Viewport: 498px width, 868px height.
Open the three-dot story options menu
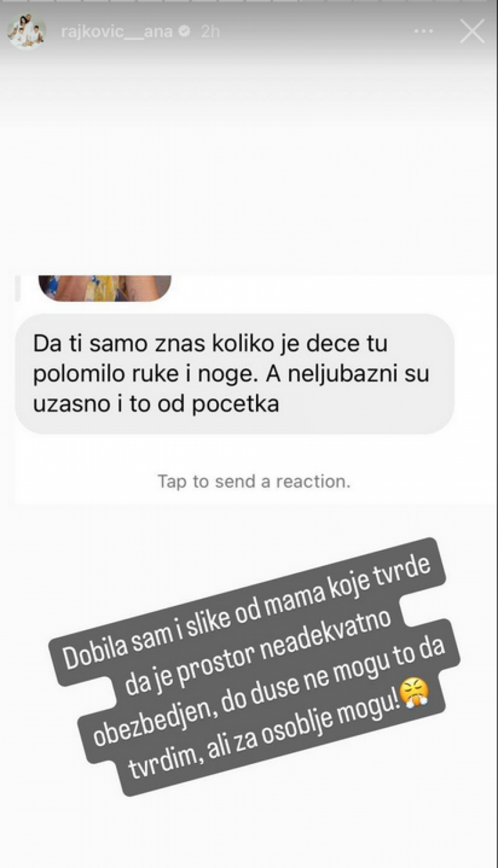tap(424, 32)
